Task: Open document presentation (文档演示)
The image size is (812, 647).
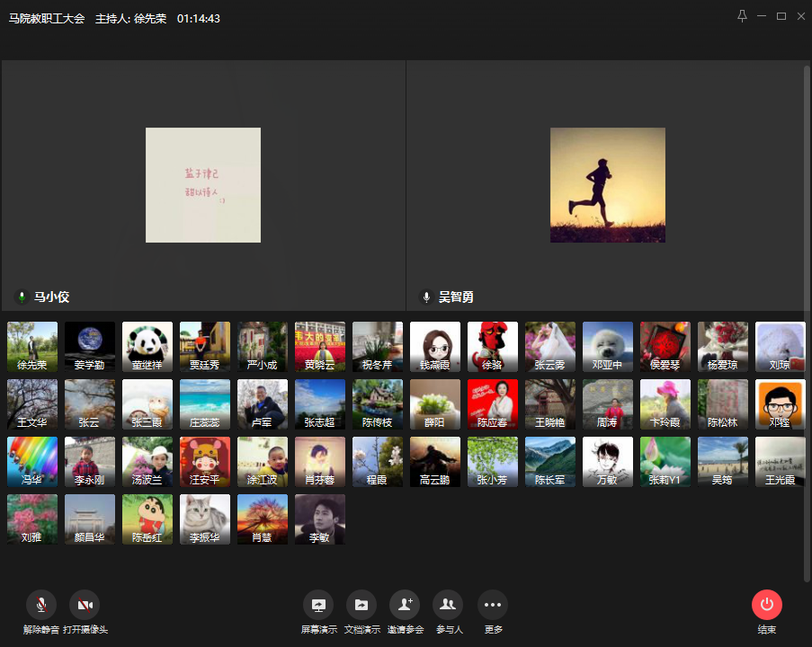Action: pos(361,604)
